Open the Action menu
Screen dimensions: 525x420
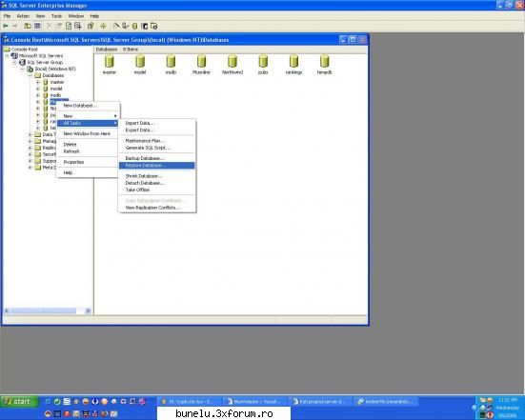tap(23, 16)
